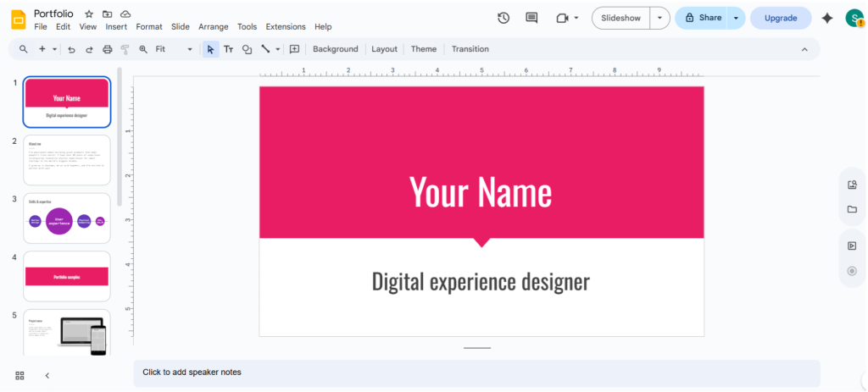This screenshot has height=392, width=868.
Task: Click to add speaker notes field
Action: [x=476, y=373]
